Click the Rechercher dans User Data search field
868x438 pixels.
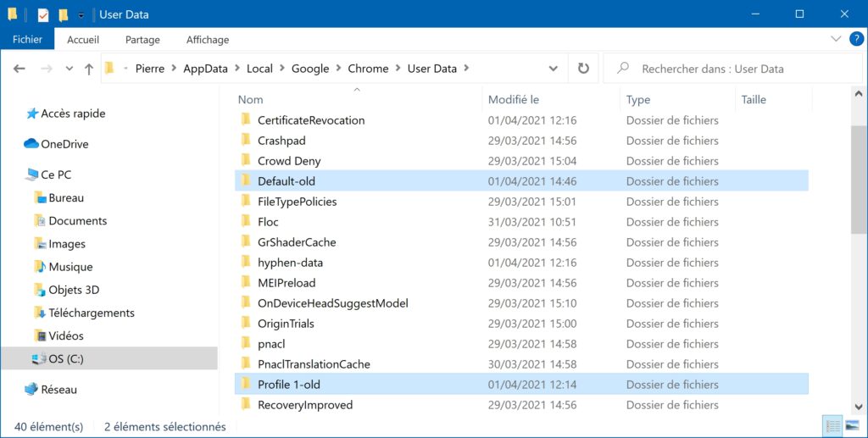(x=732, y=69)
